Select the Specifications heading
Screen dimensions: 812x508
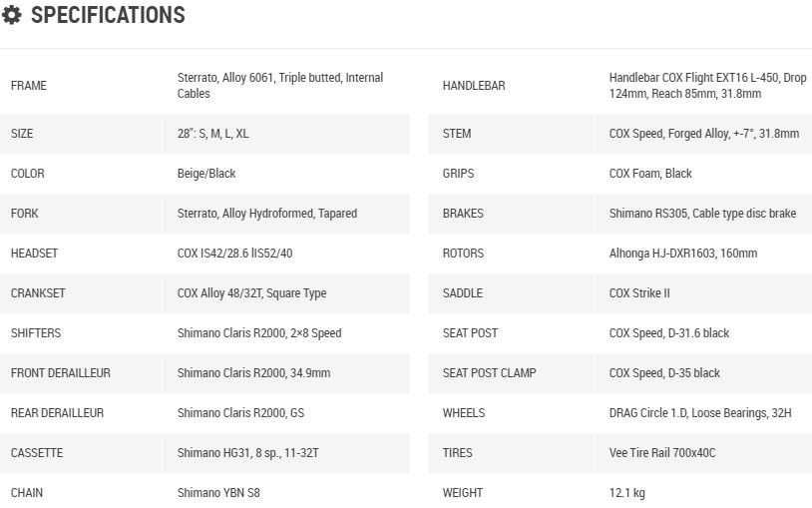[x=108, y=15]
